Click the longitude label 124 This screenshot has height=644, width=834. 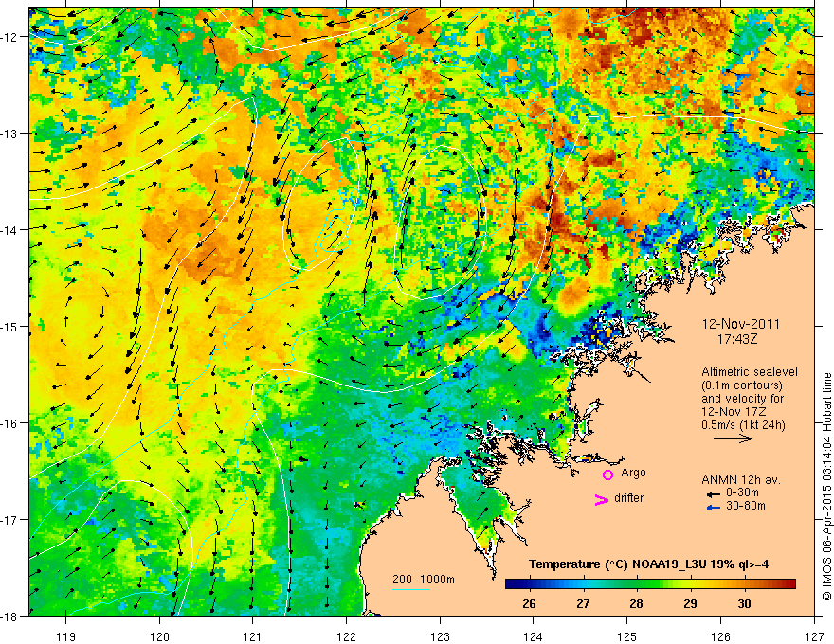point(534,636)
